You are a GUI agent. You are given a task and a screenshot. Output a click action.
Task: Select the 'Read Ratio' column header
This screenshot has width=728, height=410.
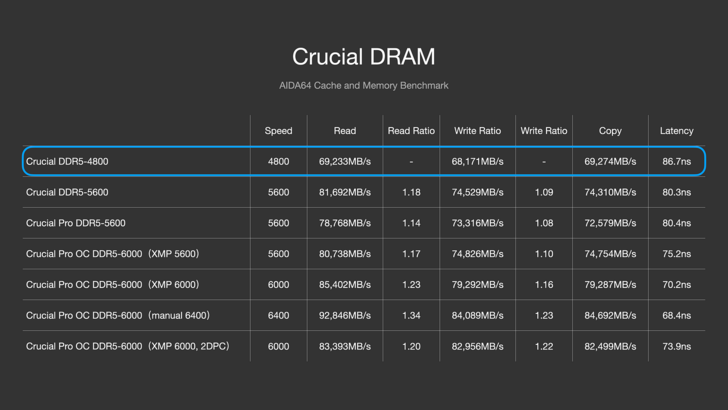[411, 131]
